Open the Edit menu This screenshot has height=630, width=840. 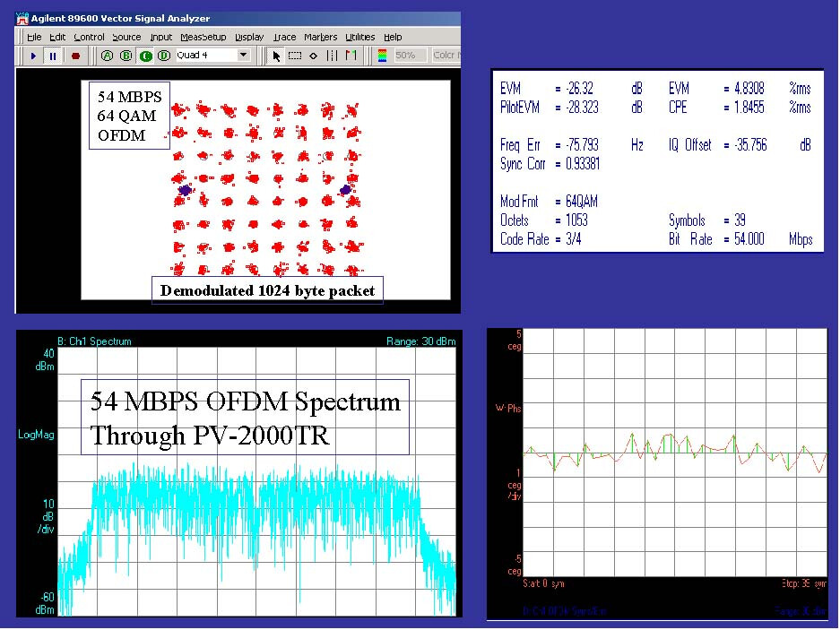(x=56, y=37)
